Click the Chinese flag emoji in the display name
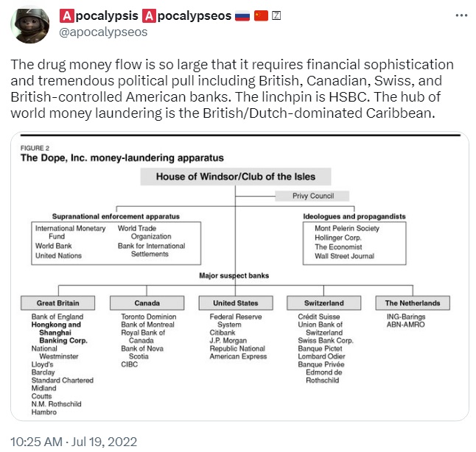 pos(261,15)
